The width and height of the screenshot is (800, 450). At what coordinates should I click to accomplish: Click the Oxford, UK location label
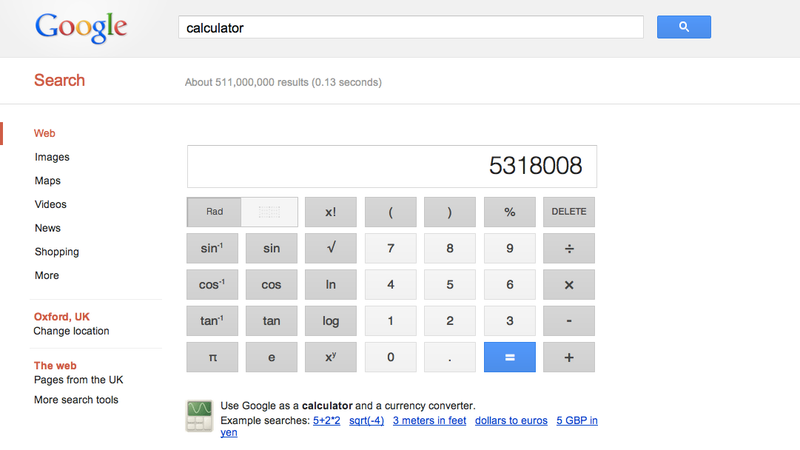click(62, 317)
